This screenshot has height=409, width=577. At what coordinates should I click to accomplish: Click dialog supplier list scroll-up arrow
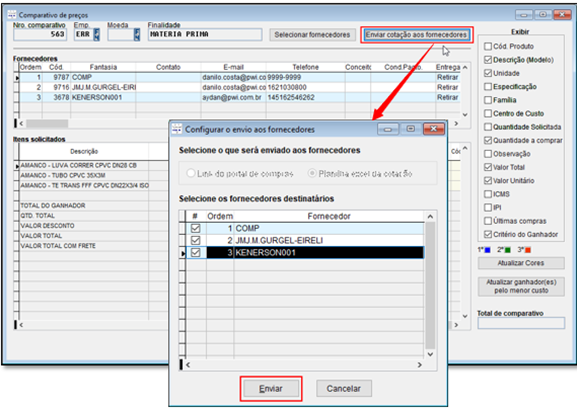[x=430, y=216]
